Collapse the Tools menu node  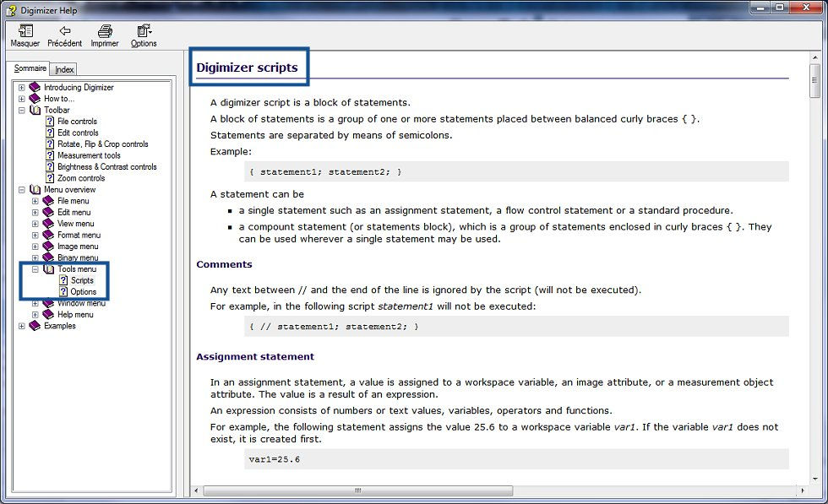coord(35,269)
